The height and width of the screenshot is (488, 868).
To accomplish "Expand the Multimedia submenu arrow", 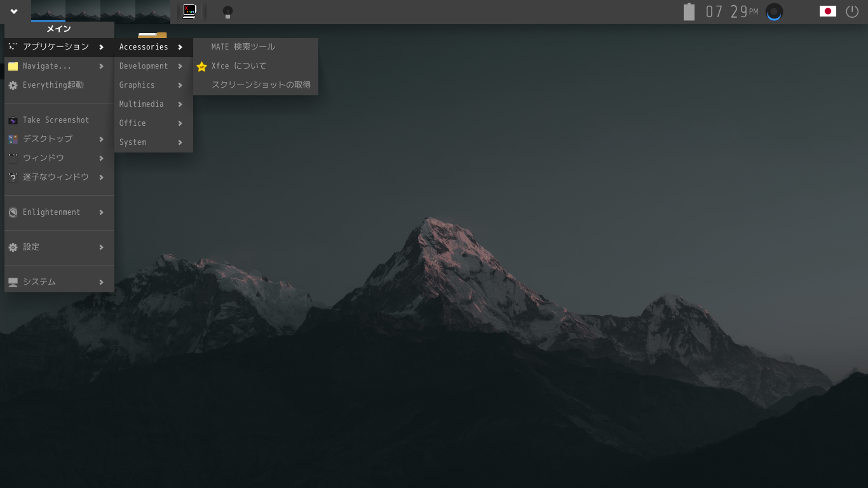I will pos(180,104).
